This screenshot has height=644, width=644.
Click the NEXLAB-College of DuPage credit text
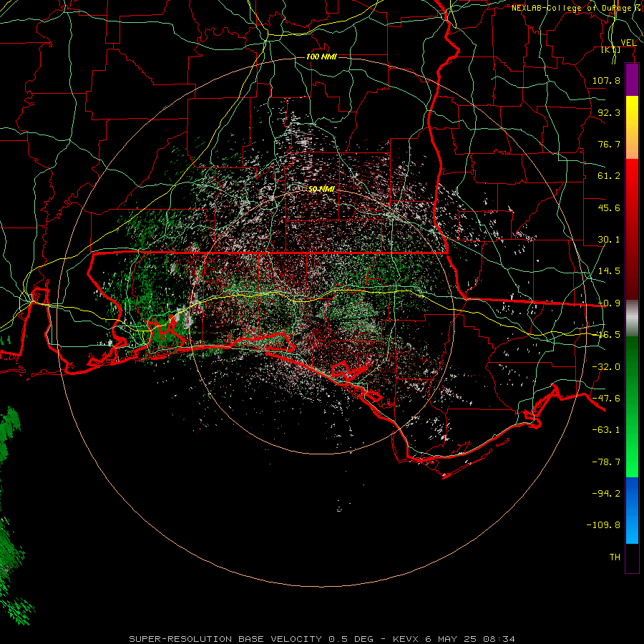click(577, 8)
